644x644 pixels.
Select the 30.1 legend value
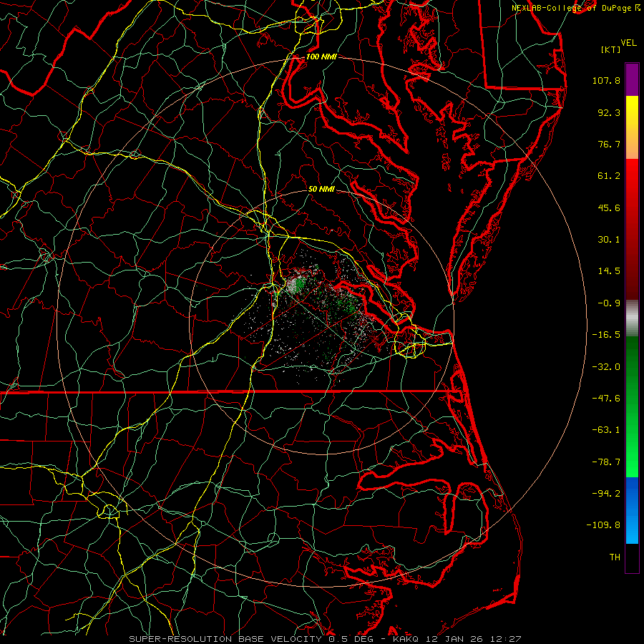[609, 240]
